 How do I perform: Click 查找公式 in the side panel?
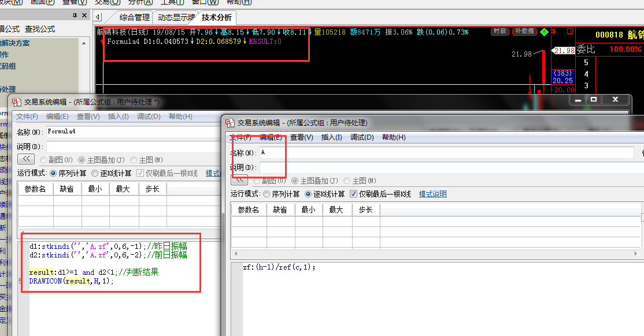(x=40, y=29)
